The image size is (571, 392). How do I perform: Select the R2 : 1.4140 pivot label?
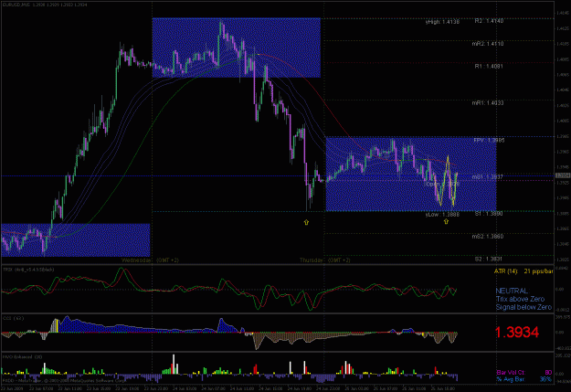489,21
